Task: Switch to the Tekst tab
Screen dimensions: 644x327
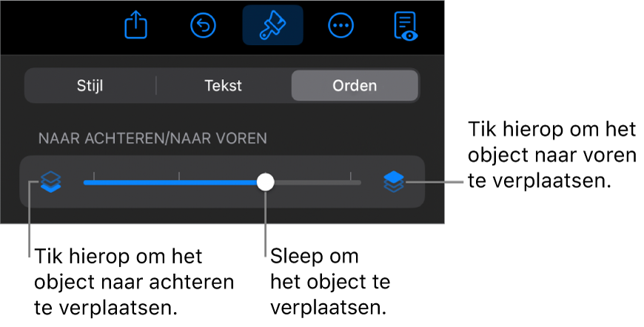Action: 224,85
